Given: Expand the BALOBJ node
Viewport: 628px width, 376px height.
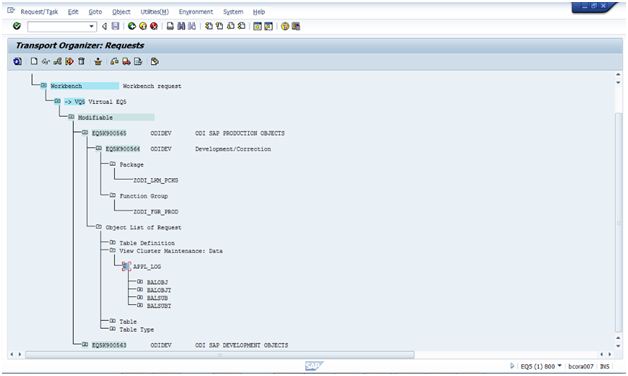Looking at the screenshot, I should [x=140, y=281].
